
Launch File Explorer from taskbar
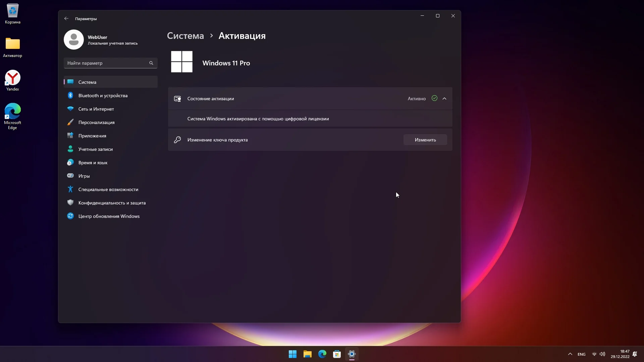pos(307,354)
